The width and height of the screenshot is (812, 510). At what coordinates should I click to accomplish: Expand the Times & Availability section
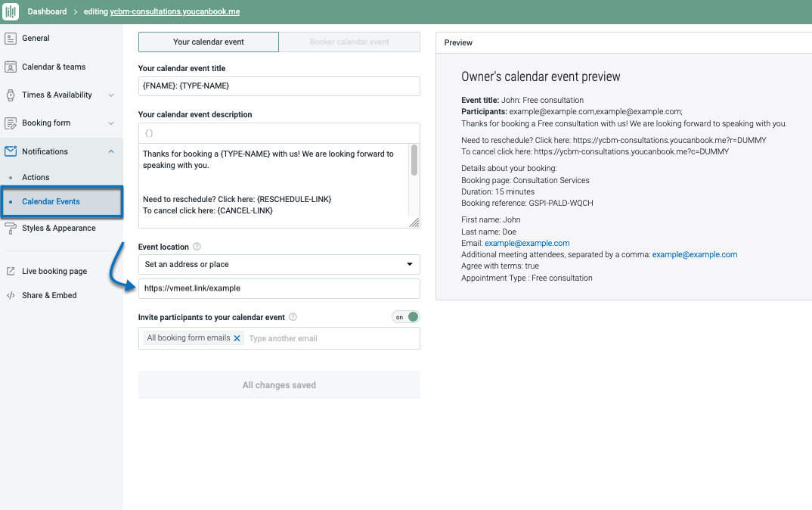[x=113, y=95]
